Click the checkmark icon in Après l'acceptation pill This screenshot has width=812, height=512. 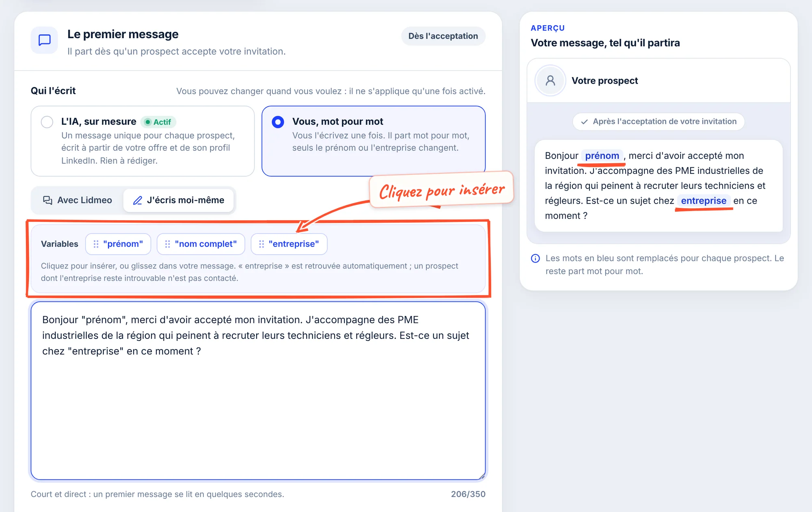[585, 121]
